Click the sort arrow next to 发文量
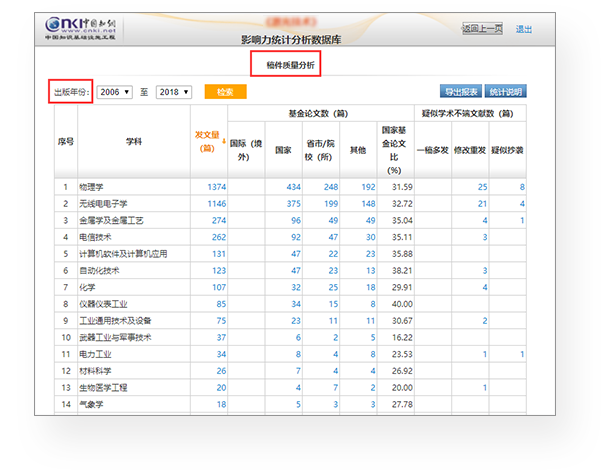The width and height of the screenshot is (608, 474). [224, 142]
